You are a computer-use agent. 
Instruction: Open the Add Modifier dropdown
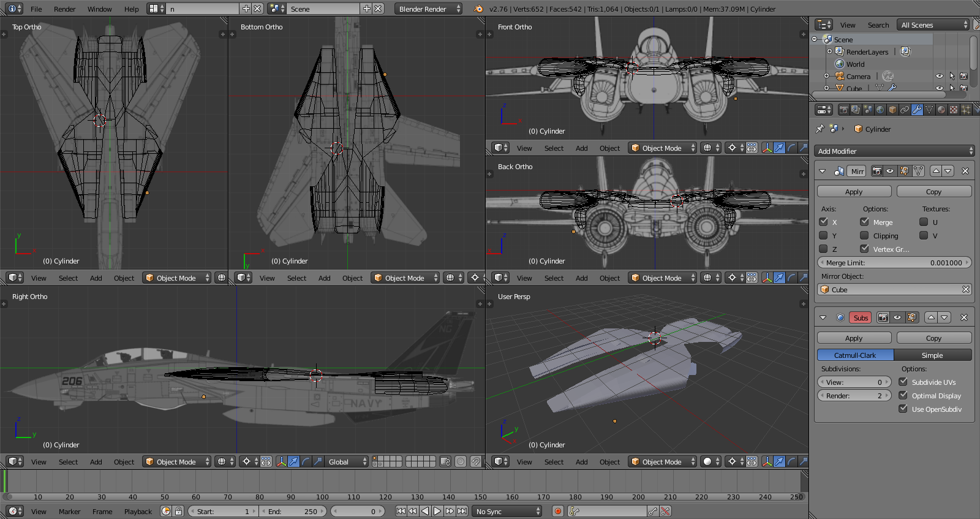(895, 151)
